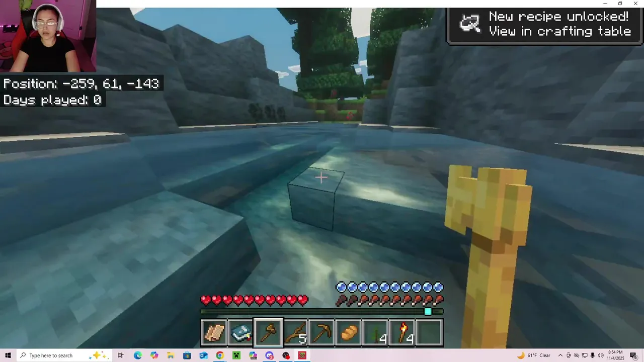Screen dimensions: 644x362
Task: Click the Minecraft creeper taskbar icon
Action: 236,355
